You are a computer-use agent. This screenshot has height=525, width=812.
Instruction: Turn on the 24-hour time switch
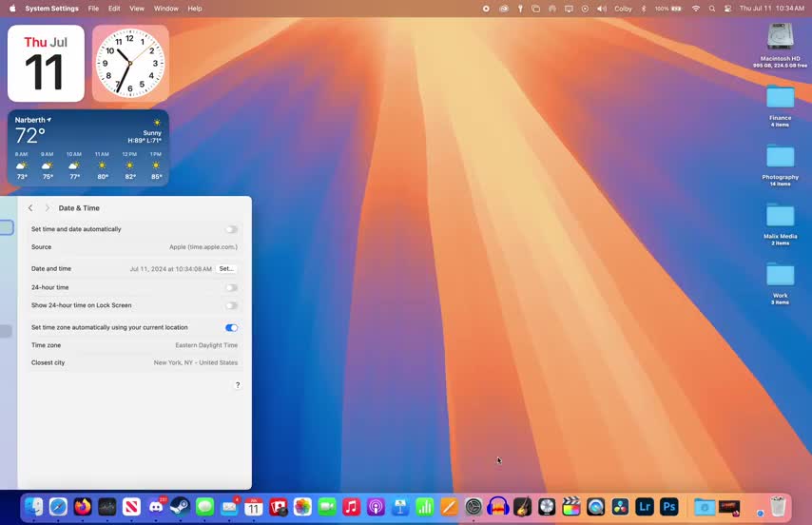(231, 287)
